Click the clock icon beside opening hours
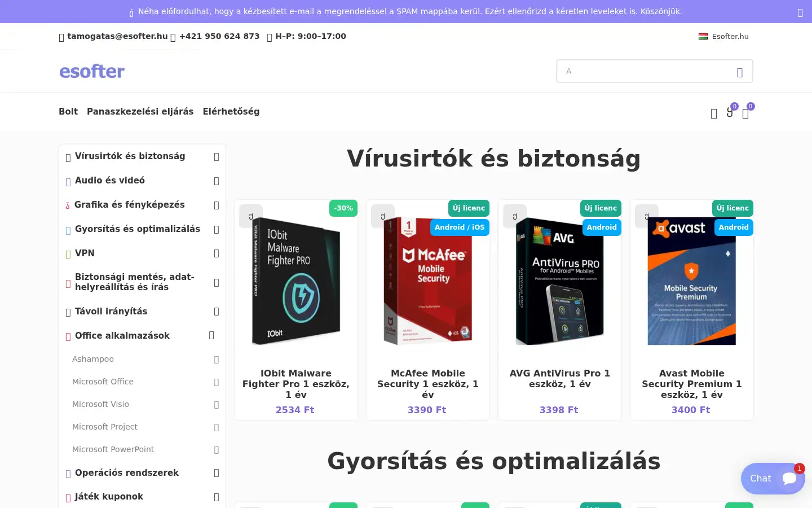 click(x=270, y=37)
